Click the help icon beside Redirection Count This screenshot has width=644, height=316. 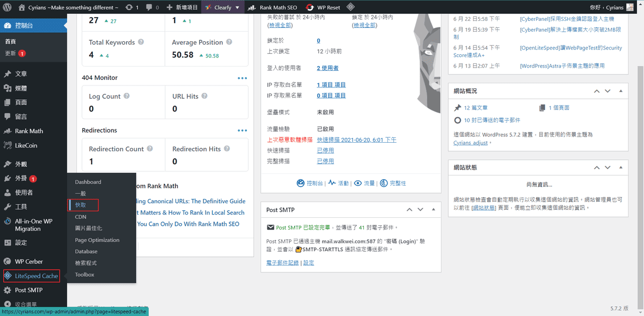pyautogui.click(x=150, y=149)
